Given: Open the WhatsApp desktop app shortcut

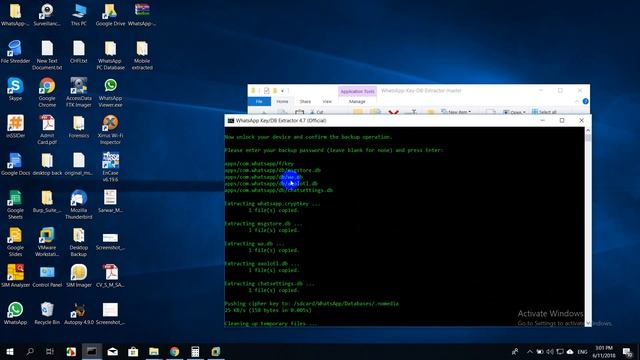Looking at the screenshot, I should pos(15,313).
